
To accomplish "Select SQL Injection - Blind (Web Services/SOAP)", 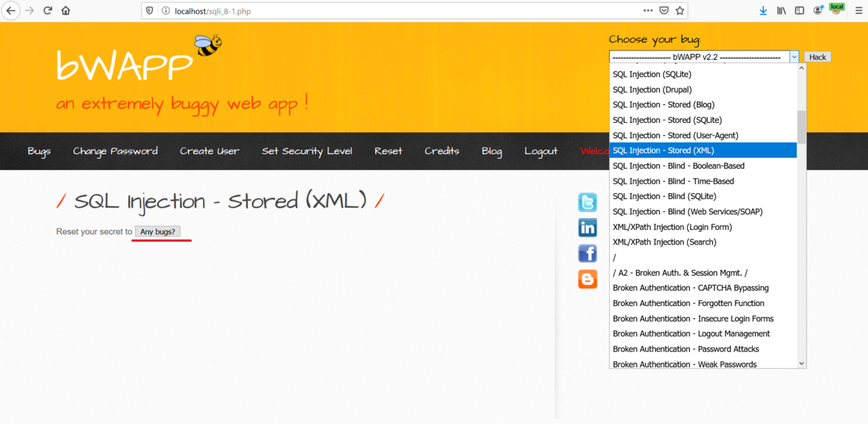I will (703, 211).
